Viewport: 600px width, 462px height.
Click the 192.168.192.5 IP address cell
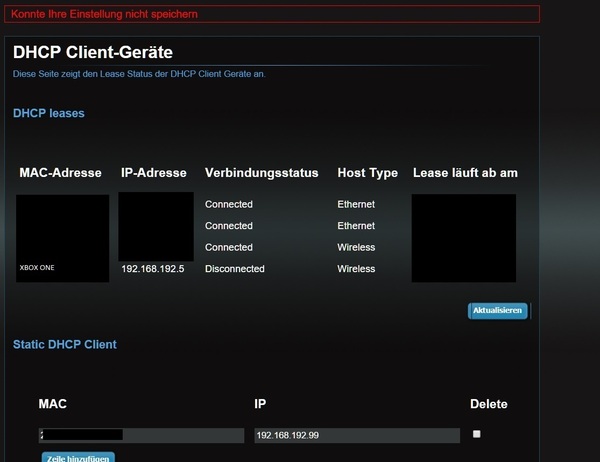click(152, 269)
